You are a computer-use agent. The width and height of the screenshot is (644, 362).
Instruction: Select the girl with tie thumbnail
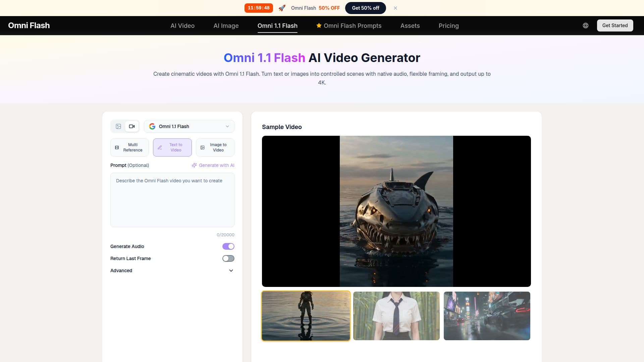(396, 316)
